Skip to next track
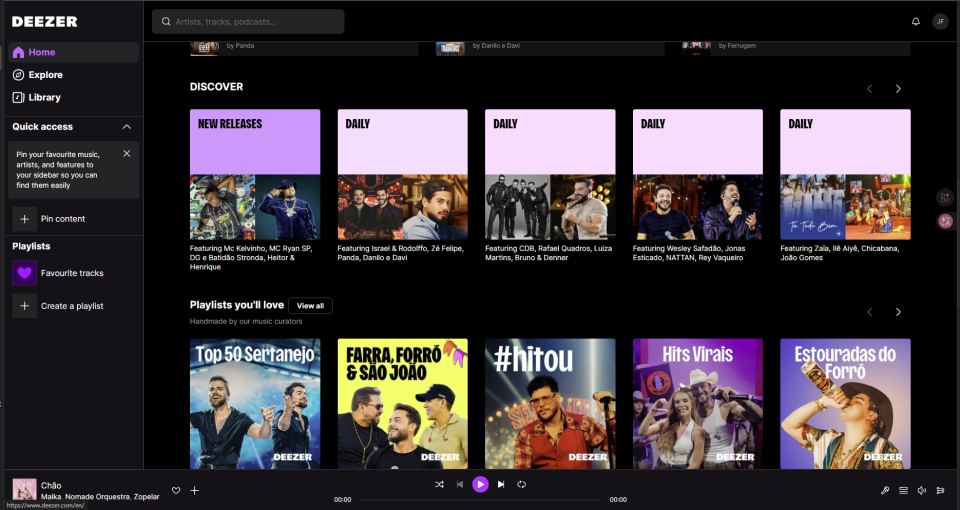Image resolution: width=960 pixels, height=510 pixels. click(x=501, y=484)
